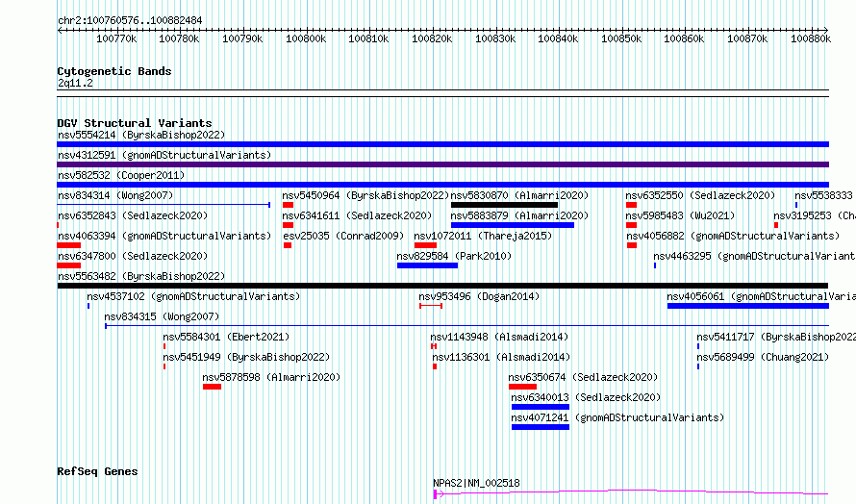
Task: Open the nsv1136301 (Alsmadi2014) label
Action: coord(501,357)
